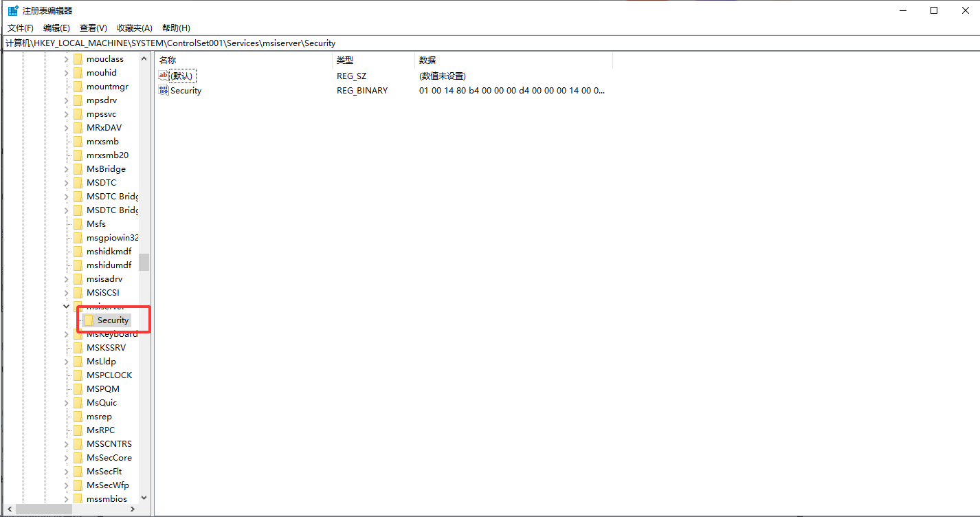980x517 pixels.
Task: Click the MsBridge folder icon
Action: 78,169
